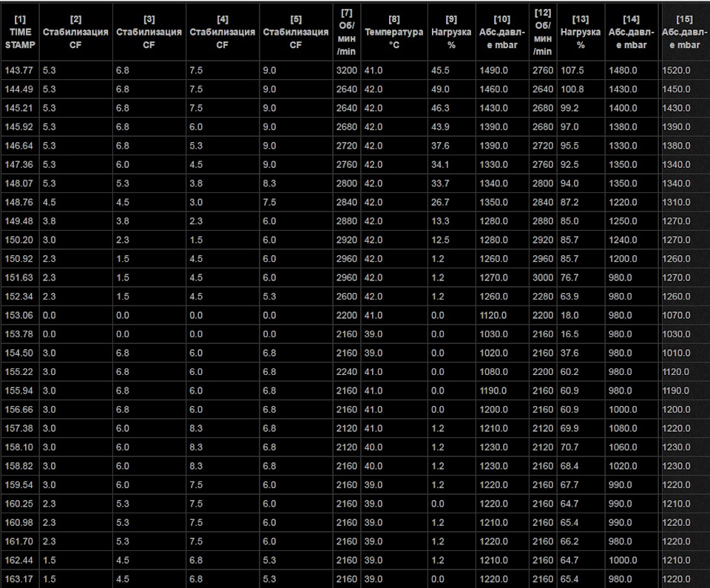Click the [12] Об/мин column header
The image size is (710, 588).
pyautogui.click(x=543, y=32)
